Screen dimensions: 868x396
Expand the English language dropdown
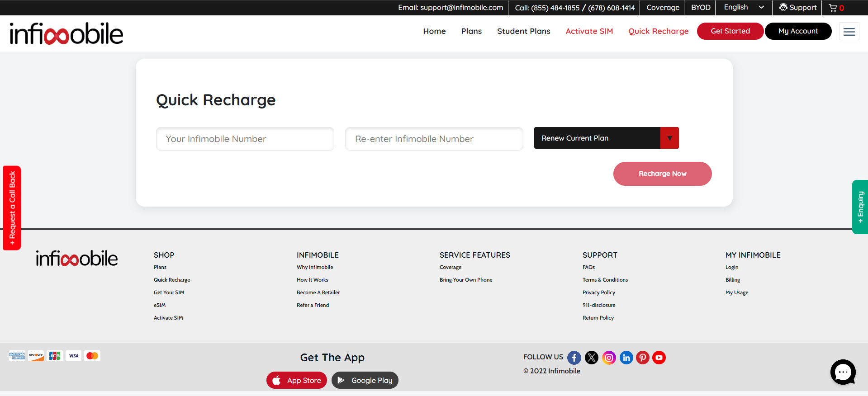coord(744,8)
